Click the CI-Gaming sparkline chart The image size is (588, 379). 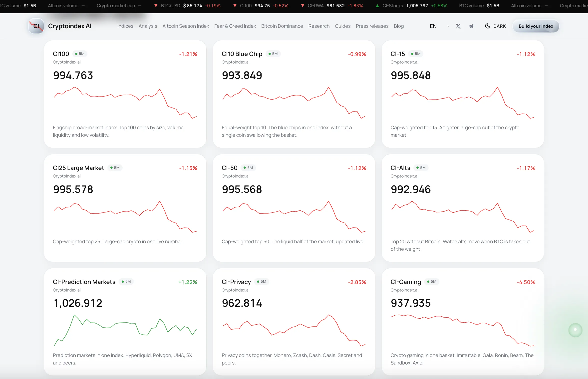pyautogui.click(x=463, y=330)
